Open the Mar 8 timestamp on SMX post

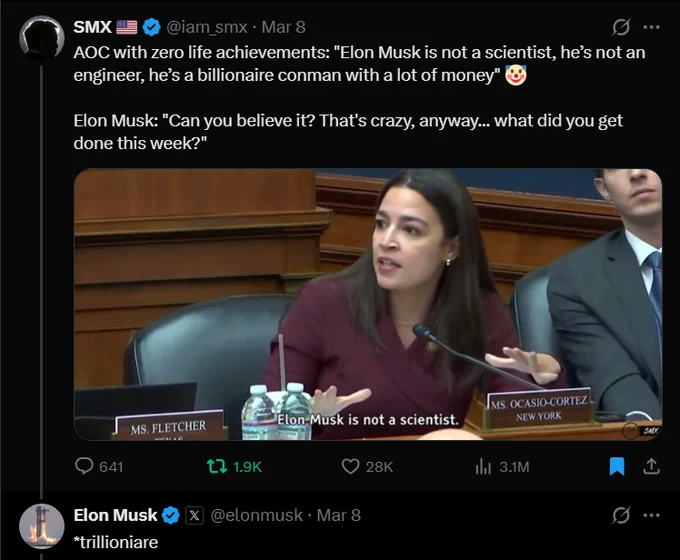pyautogui.click(x=283, y=27)
